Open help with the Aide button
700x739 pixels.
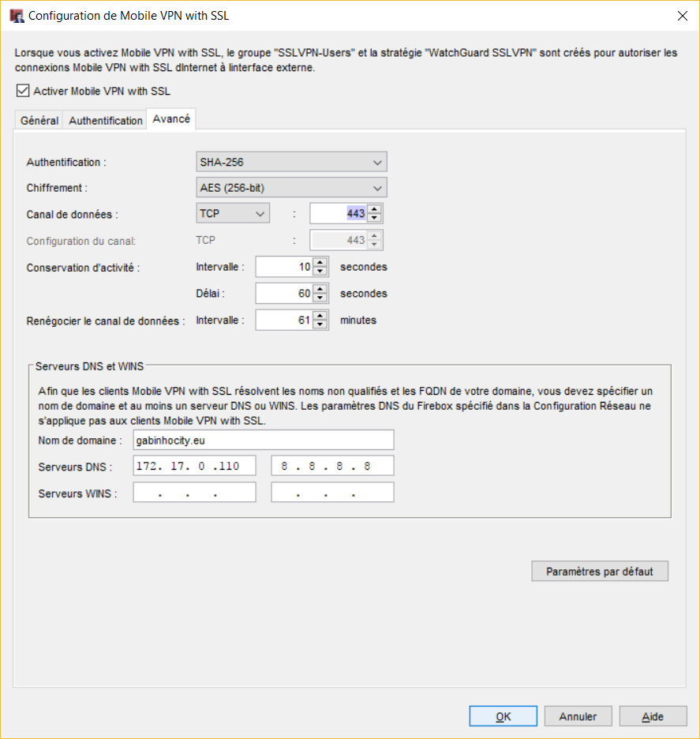click(x=653, y=716)
